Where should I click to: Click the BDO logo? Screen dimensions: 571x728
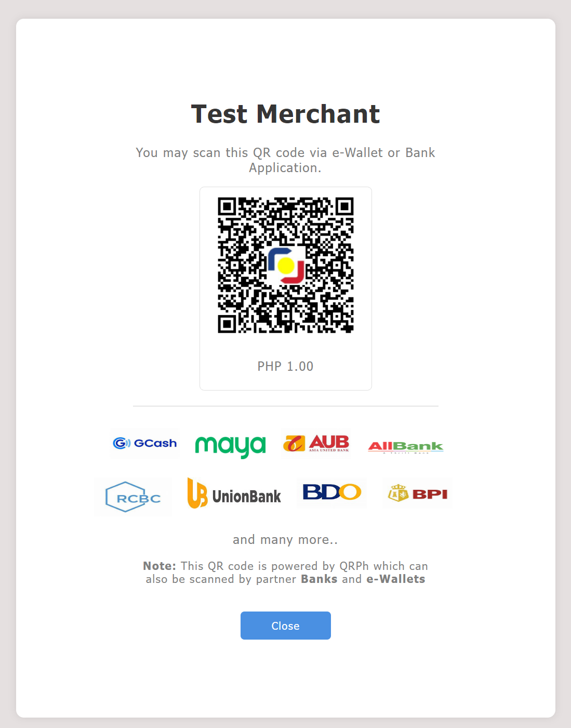[331, 492]
